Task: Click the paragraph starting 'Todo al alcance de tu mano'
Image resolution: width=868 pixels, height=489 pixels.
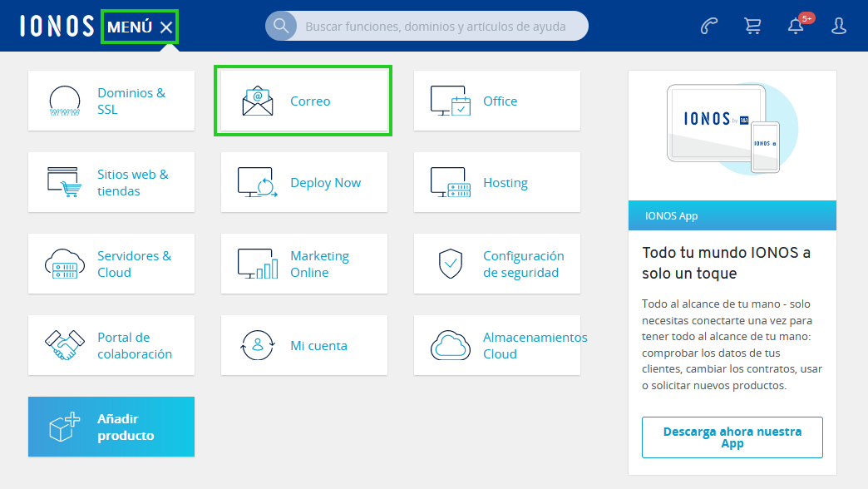Action: 732,344
